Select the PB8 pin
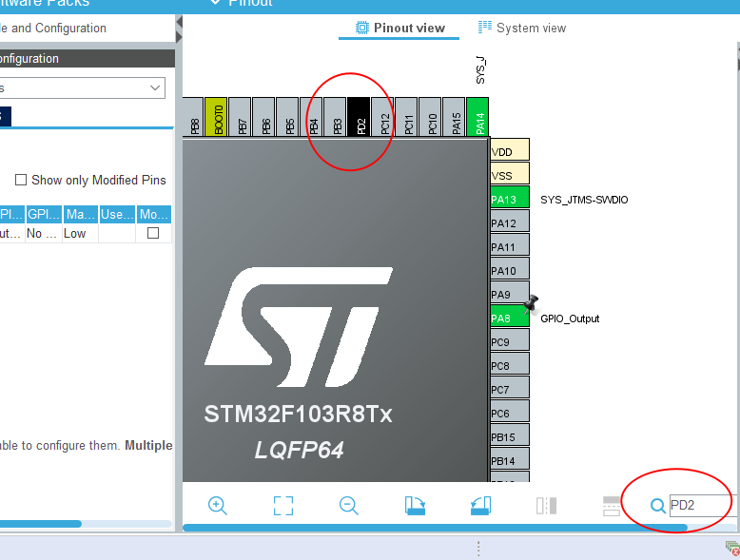This screenshot has height=560, width=740. [x=193, y=117]
